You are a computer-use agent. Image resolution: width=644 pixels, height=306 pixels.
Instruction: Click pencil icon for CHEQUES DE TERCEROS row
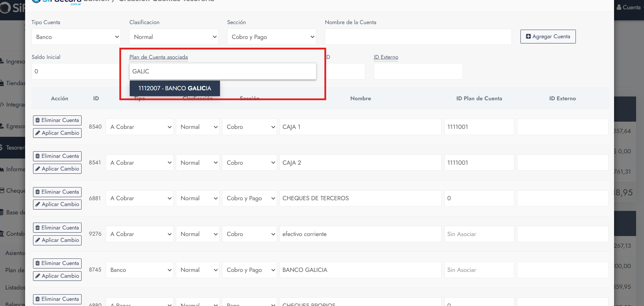(x=38, y=204)
